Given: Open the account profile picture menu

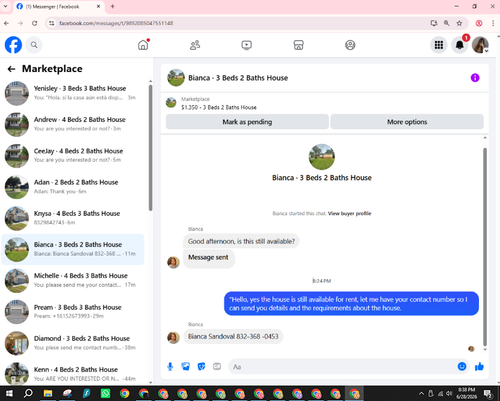Looking at the screenshot, I should coord(480,45).
